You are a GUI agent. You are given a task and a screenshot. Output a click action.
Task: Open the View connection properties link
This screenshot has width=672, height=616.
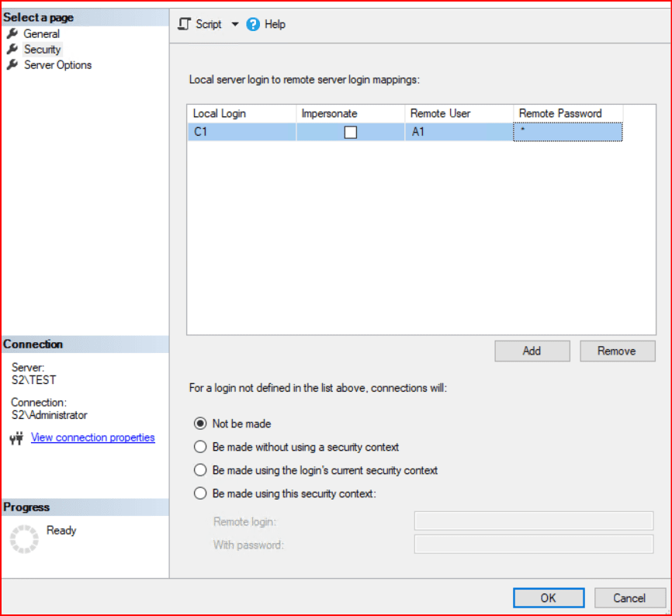[x=92, y=438]
